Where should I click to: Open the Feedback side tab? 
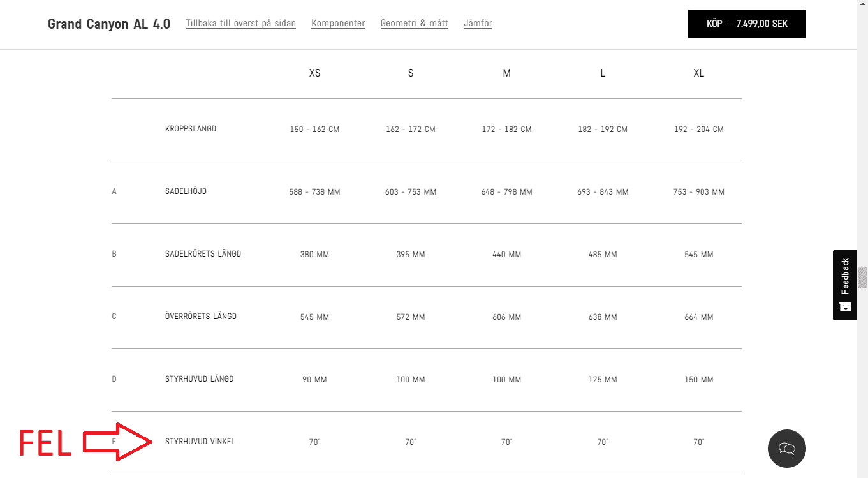click(845, 285)
